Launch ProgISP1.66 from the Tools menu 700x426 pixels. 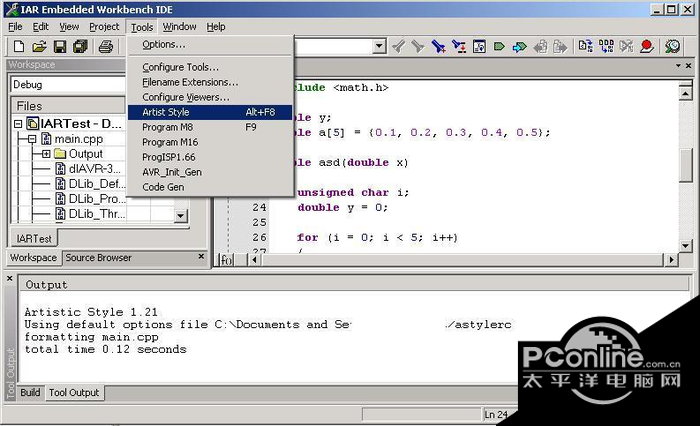(x=210, y=157)
